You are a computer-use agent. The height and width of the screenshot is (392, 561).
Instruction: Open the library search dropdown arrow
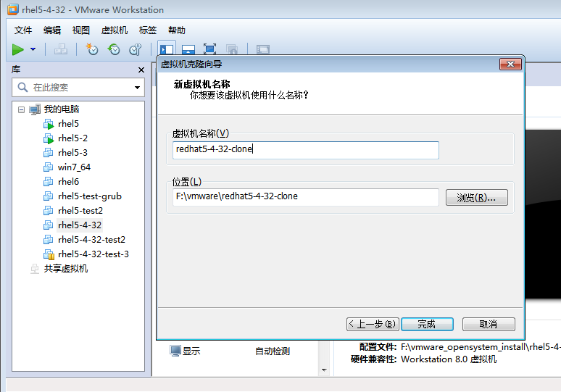[138, 87]
